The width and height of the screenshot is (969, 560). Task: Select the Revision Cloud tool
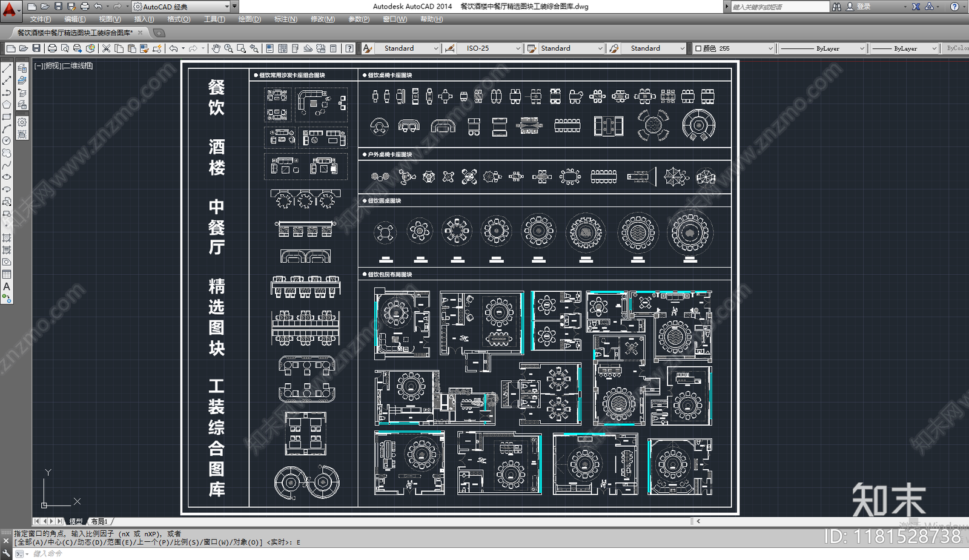pos(7,153)
